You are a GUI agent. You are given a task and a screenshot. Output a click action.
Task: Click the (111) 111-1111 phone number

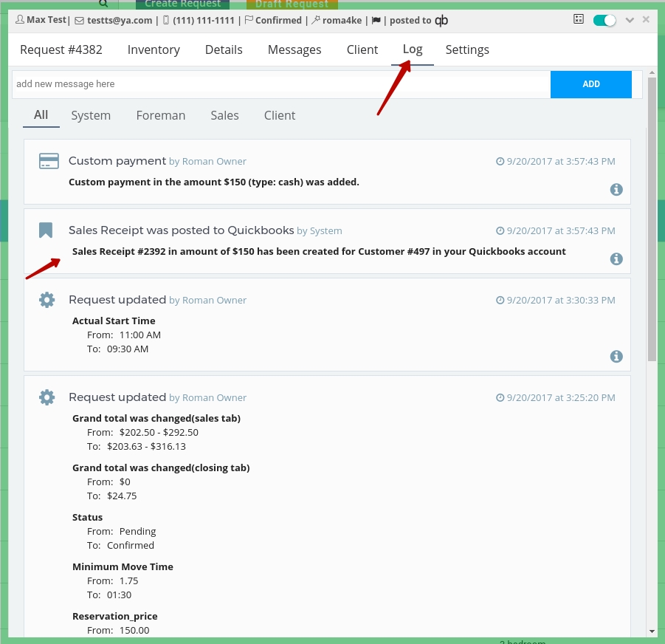(204, 21)
